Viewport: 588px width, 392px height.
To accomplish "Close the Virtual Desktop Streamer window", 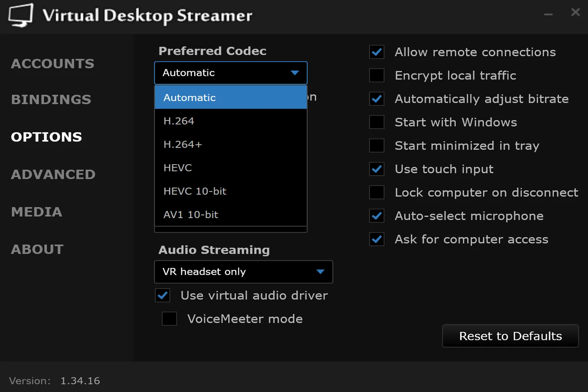I will (x=575, y=12).
